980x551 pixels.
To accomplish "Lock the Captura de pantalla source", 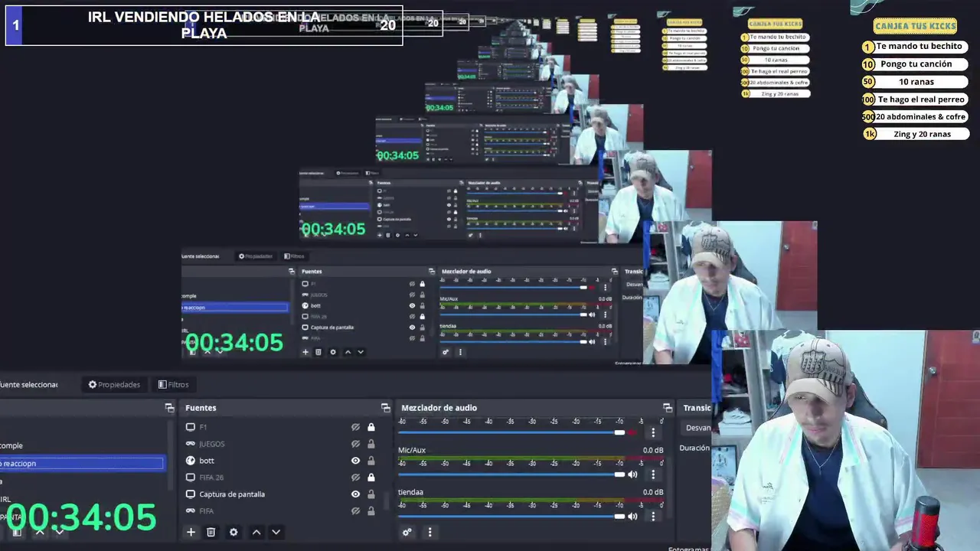I will click(x=371, y=494).
